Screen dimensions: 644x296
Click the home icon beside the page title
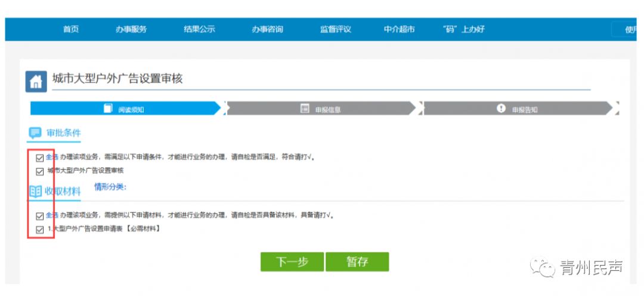(36, 81)
